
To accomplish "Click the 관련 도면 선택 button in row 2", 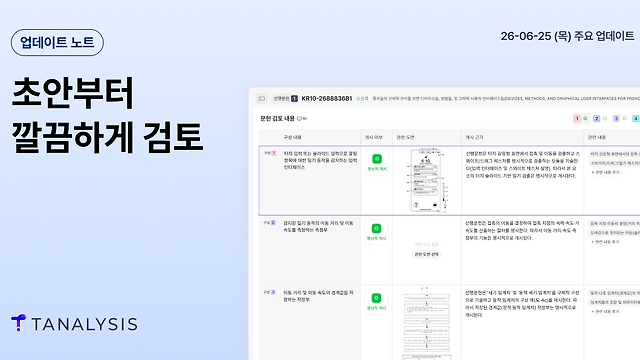I will tap(427, 254).
